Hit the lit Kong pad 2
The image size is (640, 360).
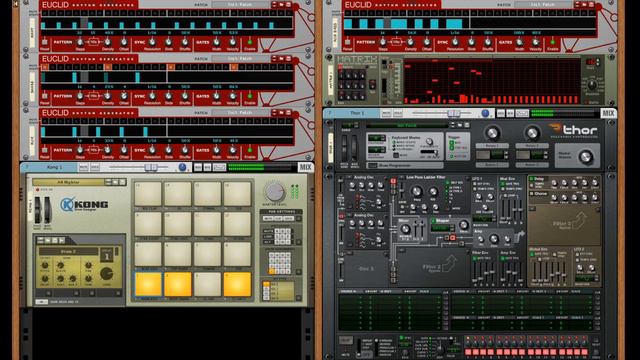pos(178,284)
